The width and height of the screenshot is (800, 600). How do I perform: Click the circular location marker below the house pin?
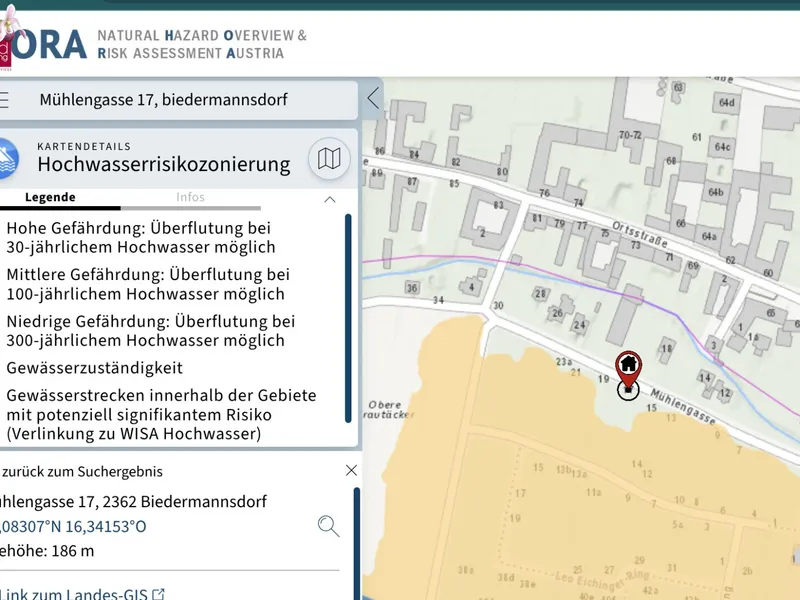pyautogui.click(x=628, y=390)
